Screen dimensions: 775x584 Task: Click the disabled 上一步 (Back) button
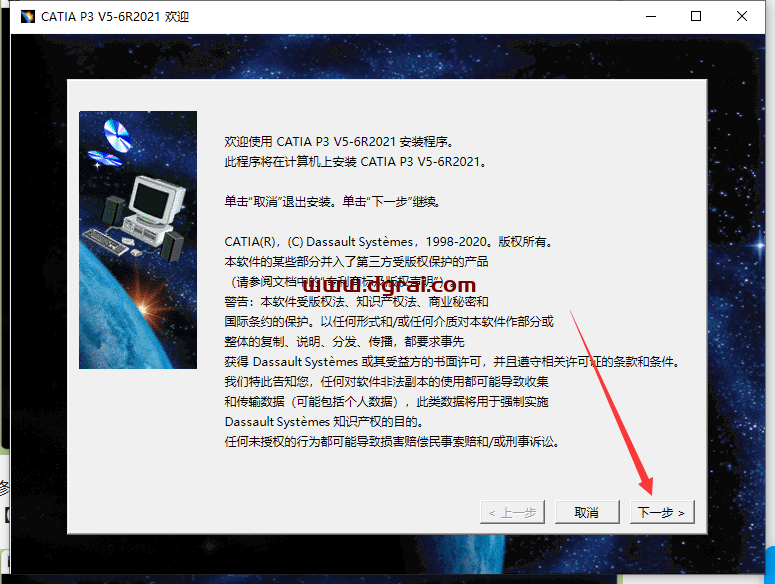512,512
